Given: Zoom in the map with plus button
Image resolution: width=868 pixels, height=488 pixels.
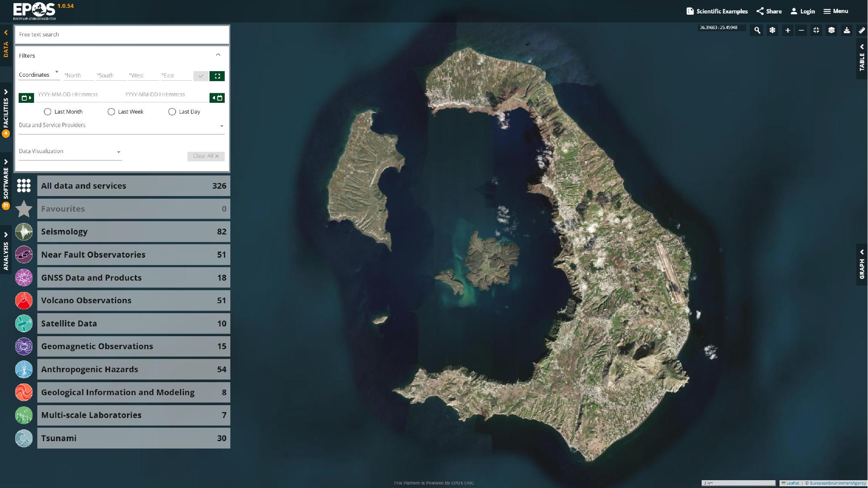Looking at the screenshot, I should [787, 30].
